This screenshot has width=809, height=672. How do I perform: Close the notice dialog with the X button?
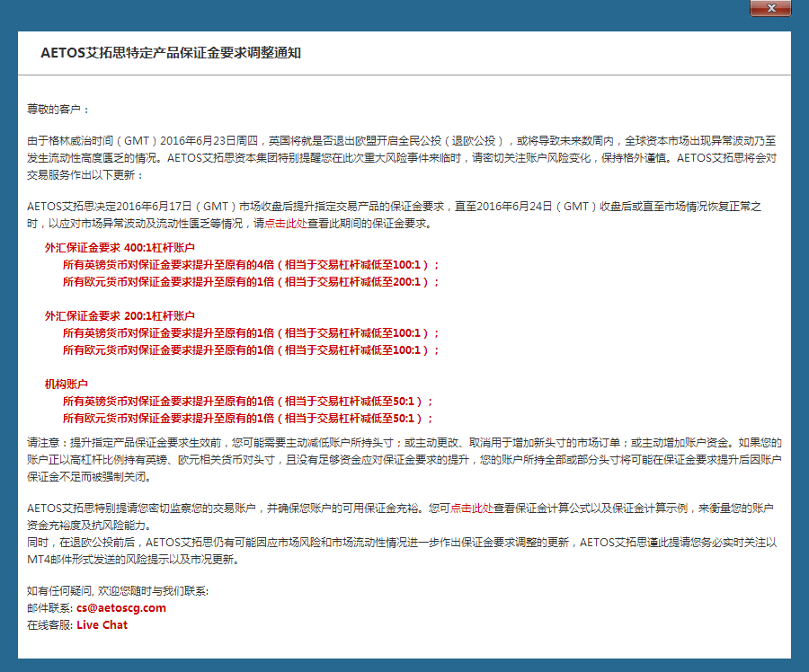tap(770, 8)
